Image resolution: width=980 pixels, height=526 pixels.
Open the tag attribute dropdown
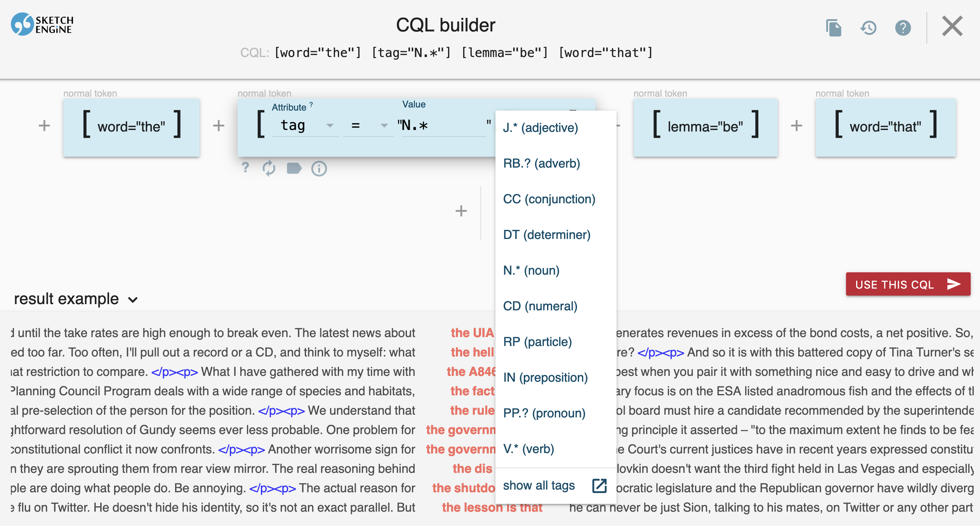click(x=306, y=126)
